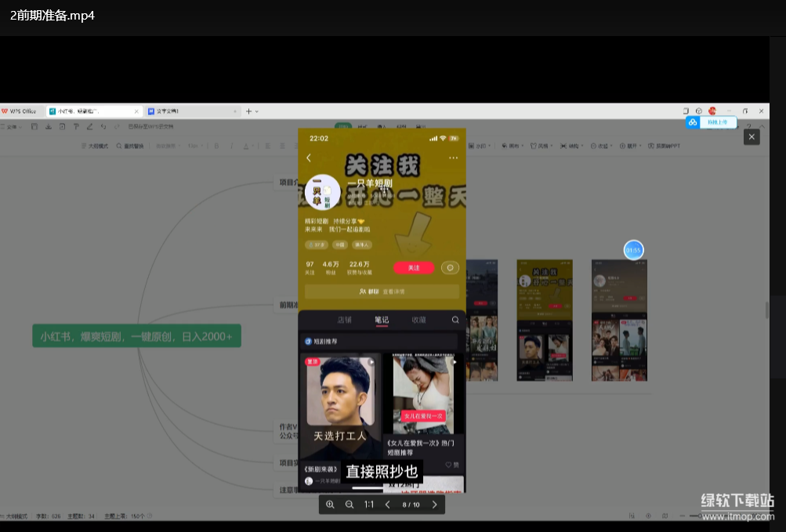Reset the image viewer to 1:1 scale

point(369,505)
